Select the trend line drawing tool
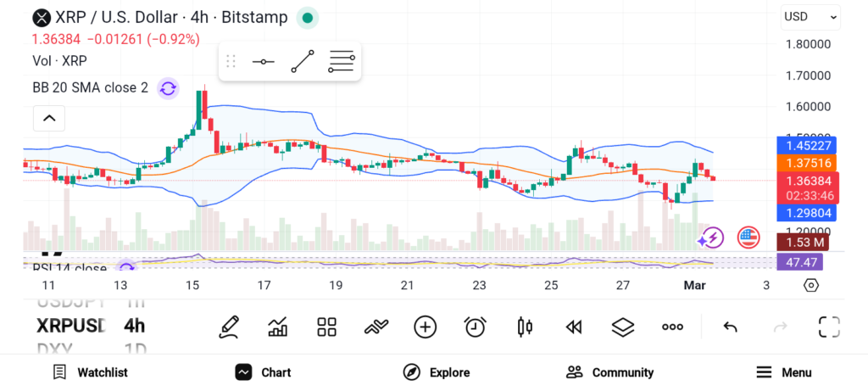Screen dimensions: 868x391 [x=302, y=61]
